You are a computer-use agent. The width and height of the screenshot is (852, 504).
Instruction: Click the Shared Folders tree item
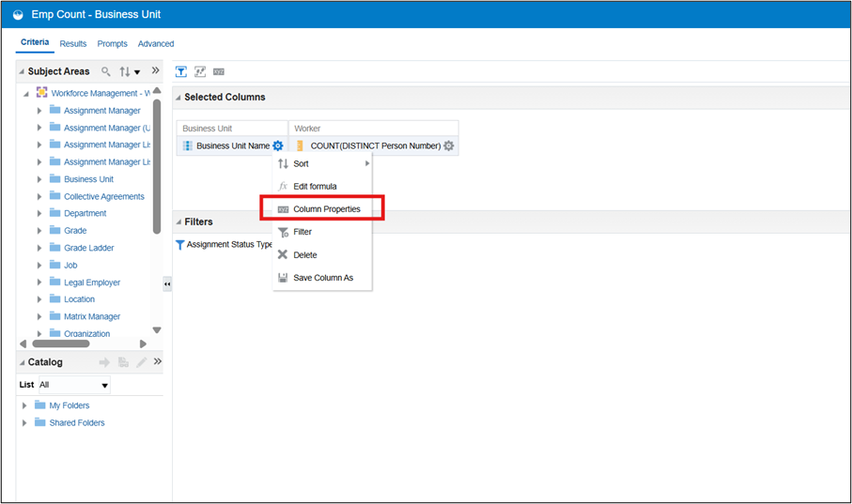click(x=76, y=422)
